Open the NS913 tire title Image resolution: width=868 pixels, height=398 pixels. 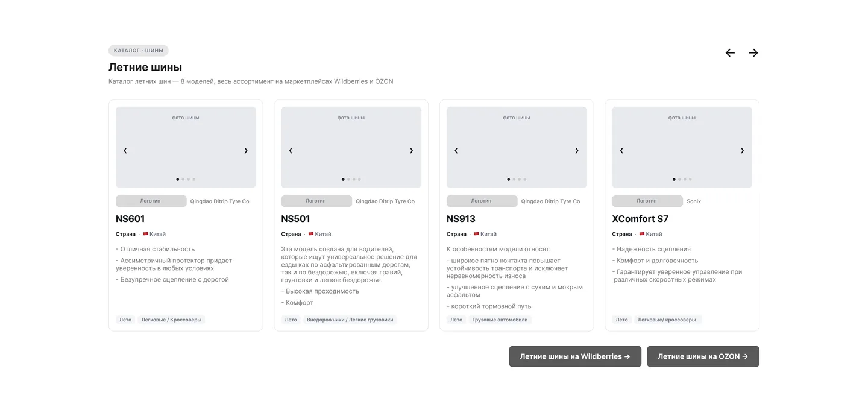tap(461, 219)
